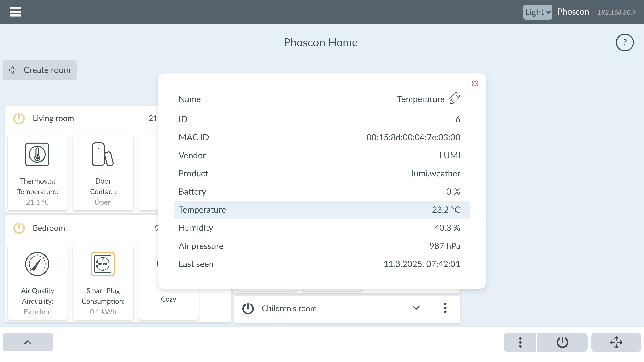This screenshot has width=644, height=362.
Task: Close the sensor details dialog
Action: tap(475, 83)
